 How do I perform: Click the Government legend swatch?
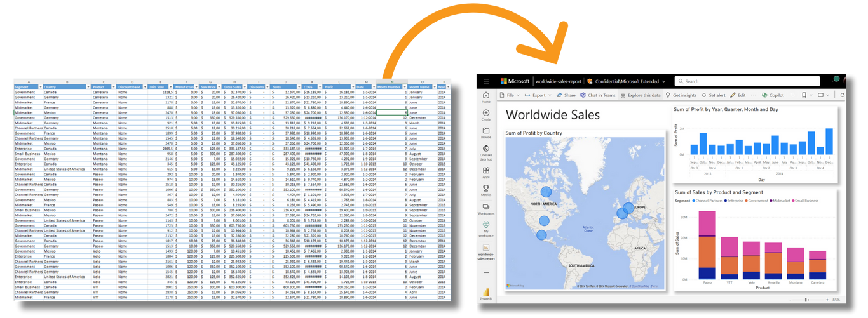pos(748,201)
